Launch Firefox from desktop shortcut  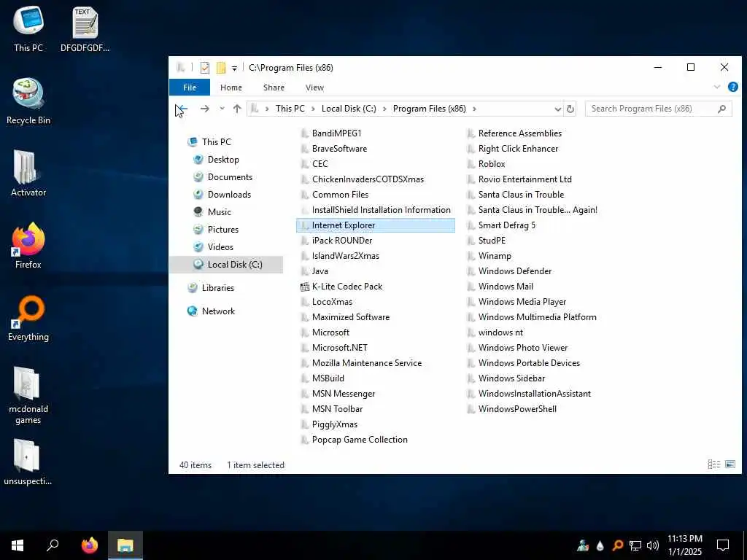click(28, 246)
